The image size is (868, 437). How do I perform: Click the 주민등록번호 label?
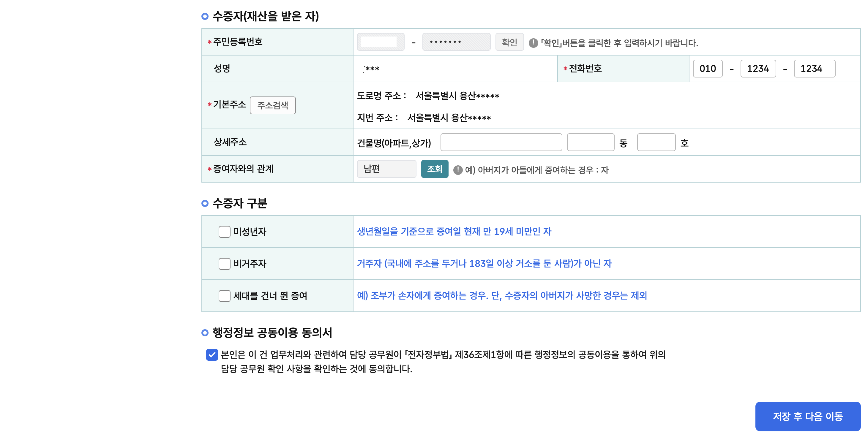click(238, 42)
